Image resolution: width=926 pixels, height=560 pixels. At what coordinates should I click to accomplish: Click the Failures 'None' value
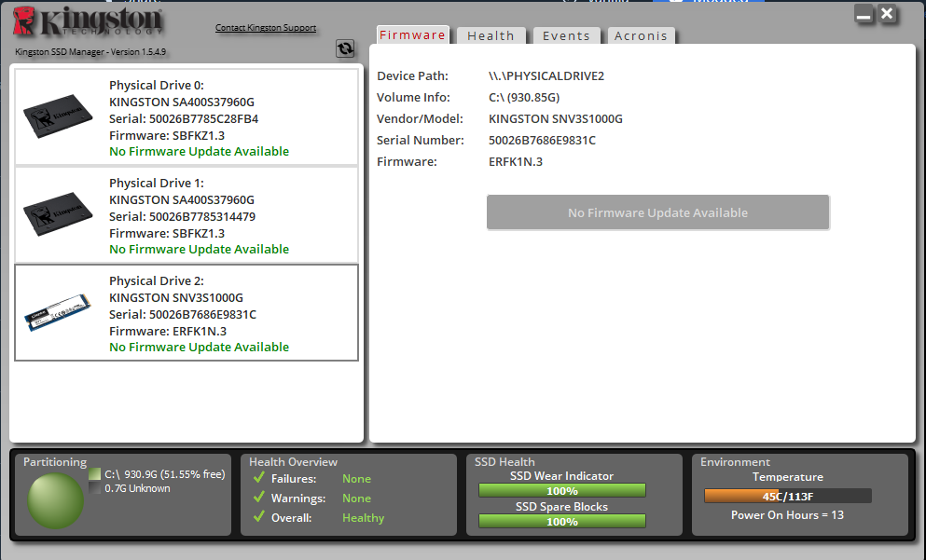coord(357,479)
